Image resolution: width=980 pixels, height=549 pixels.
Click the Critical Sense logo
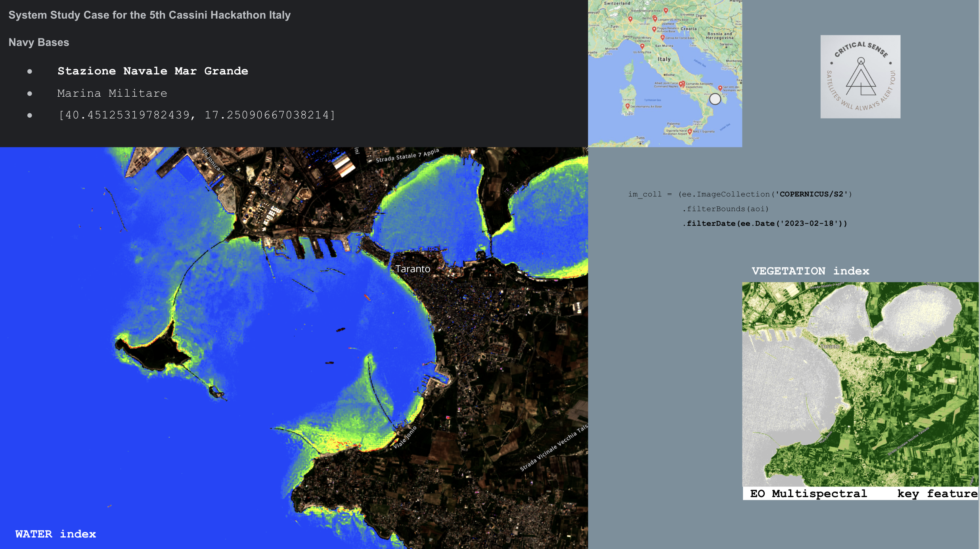pos(860,76)
